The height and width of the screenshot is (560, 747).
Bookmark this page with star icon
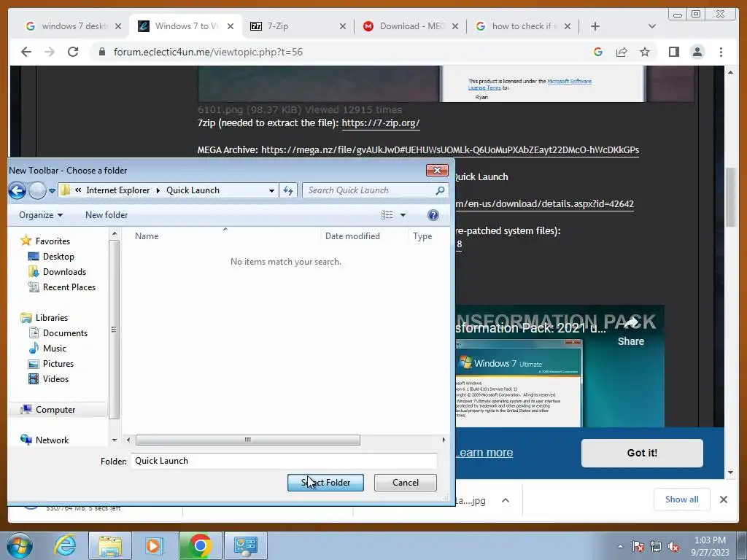(x=645, y=52)
